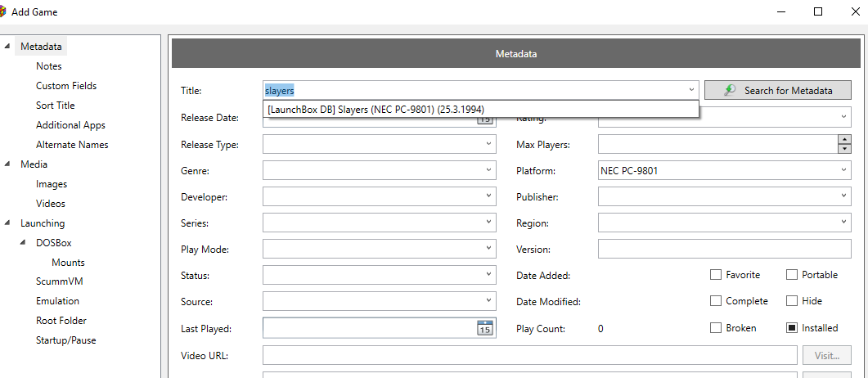Open Mounts in the sidebar
868x378 pixels.
(68, 263)
